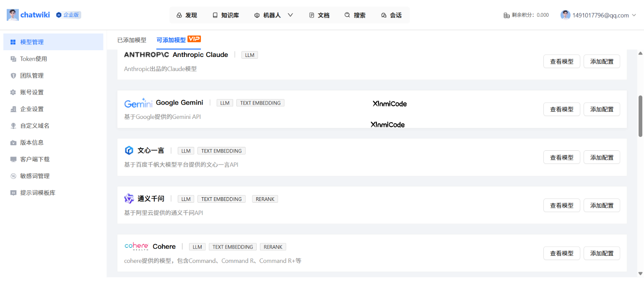
Task: Click the Google Gemini logo
Action: [138, 103]
